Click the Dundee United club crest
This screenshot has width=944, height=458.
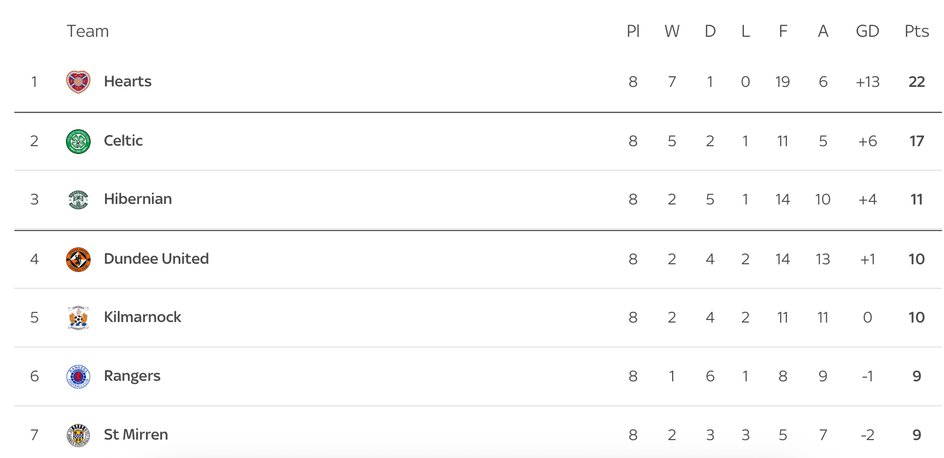78,259
